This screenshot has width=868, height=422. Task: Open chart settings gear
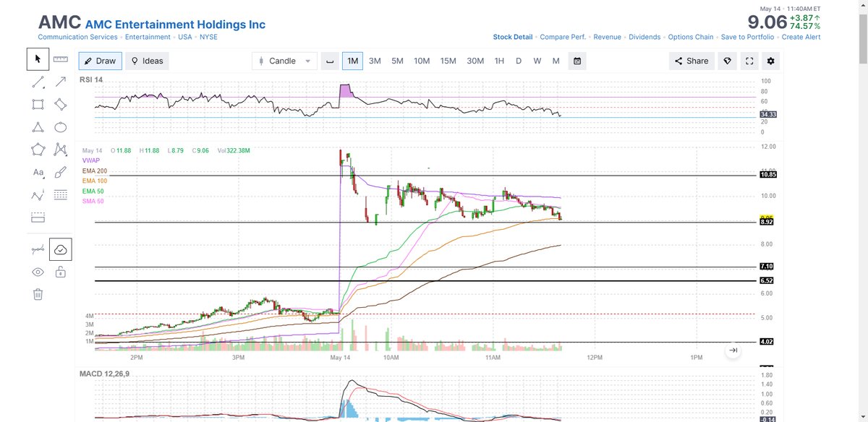[x=771, y=61]
